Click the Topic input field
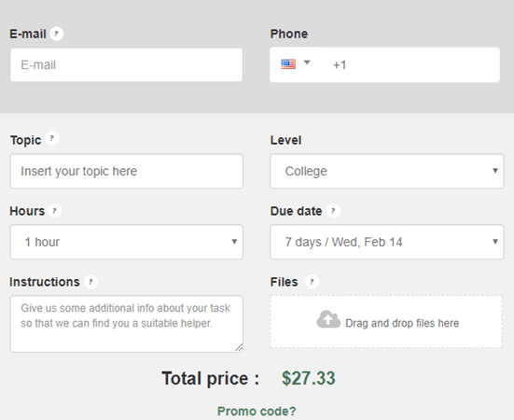The width and height of the screenshot is (514, 420). (x=126, y=171)
